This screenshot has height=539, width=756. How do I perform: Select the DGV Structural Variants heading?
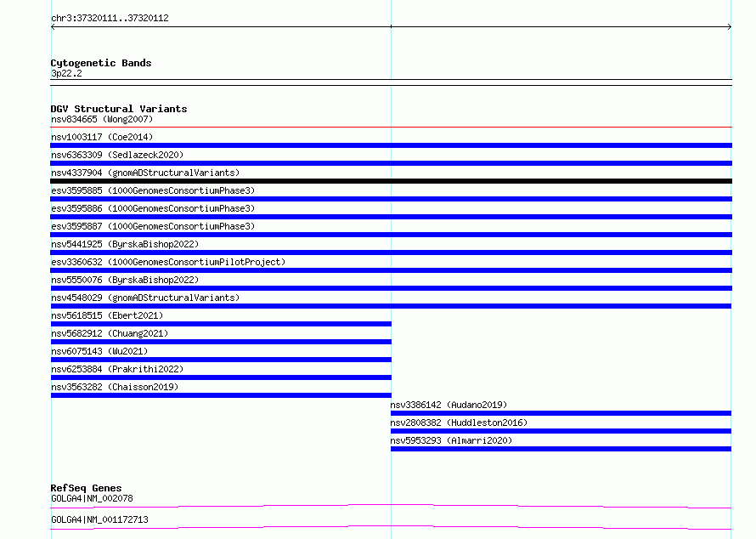[119, 109]
